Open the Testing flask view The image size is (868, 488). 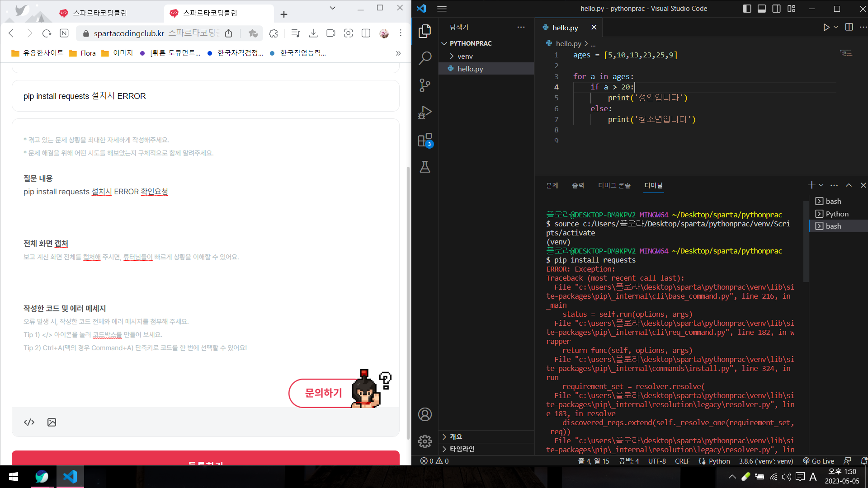click(425, 167)
